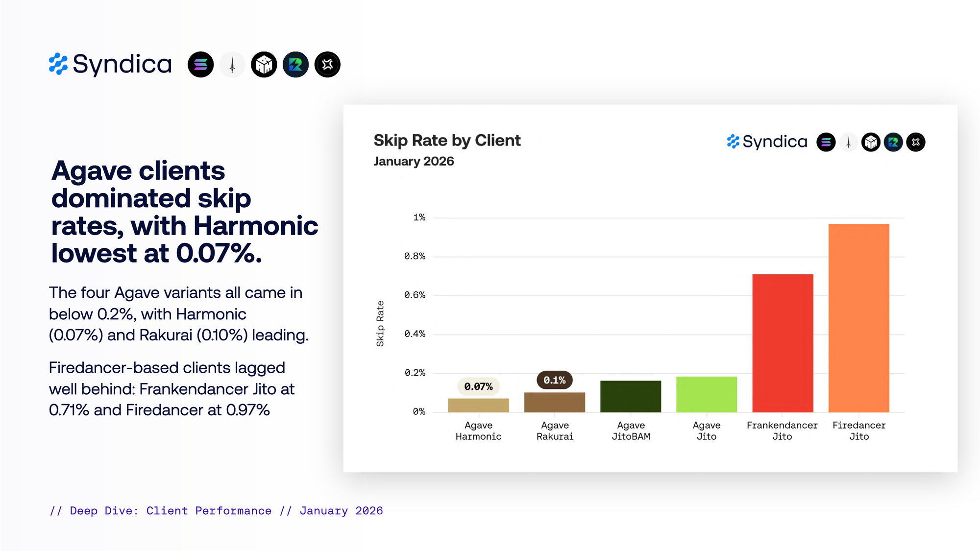Click the large white cube icon in the header
Image resolution: width=980 pixels, height=551 pixels.
coord(264,65)
